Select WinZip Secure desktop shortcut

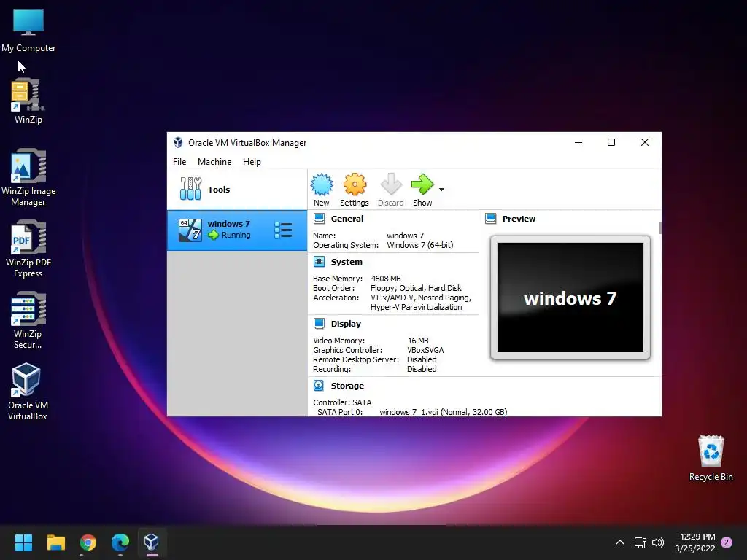click(28, 321)
